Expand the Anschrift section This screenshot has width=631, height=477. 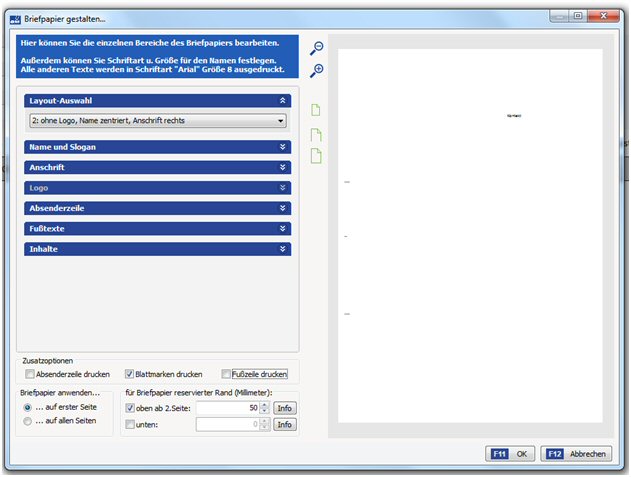157,167
